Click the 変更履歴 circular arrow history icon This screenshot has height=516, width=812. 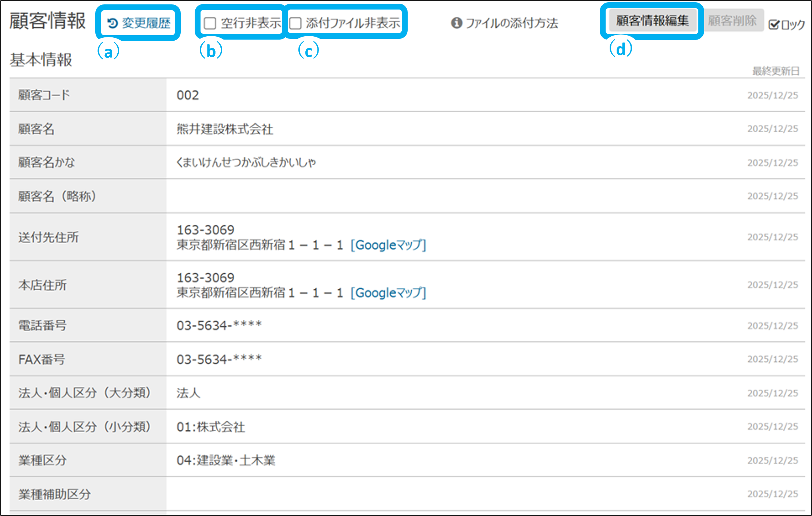point(112,23)
